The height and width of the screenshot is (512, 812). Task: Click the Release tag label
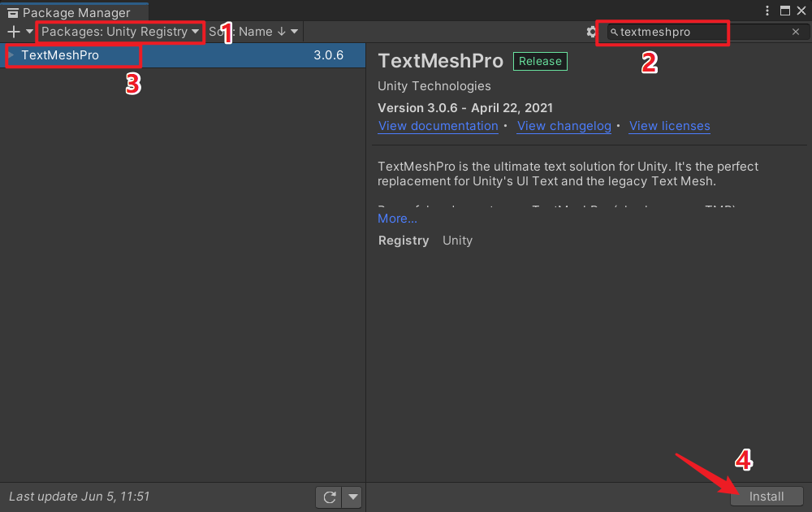coord(540,61)
